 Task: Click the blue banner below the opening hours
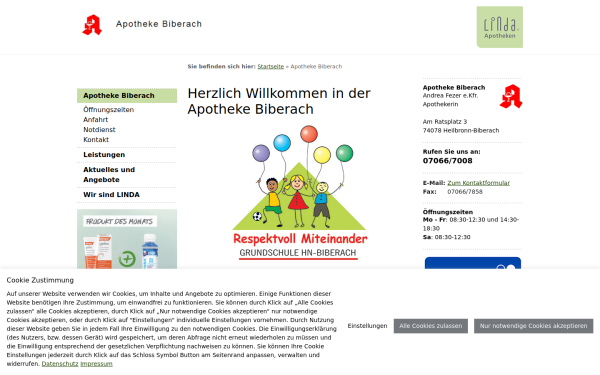pyautogui.click(x=473, y=263)
